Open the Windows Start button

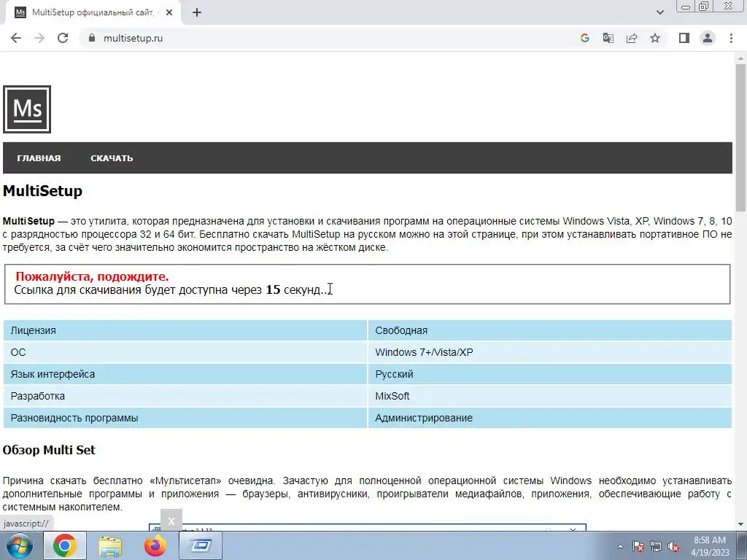point(20,545)
